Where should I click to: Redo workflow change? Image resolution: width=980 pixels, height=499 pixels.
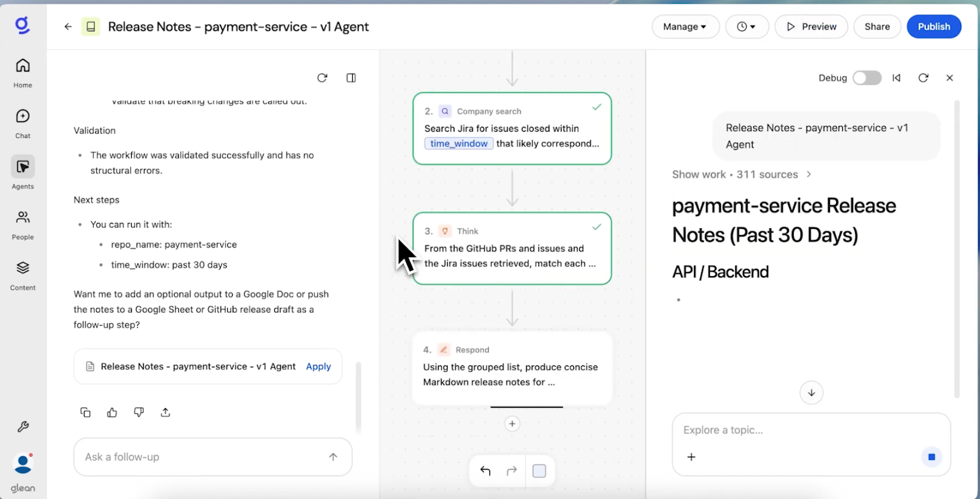[511, 471]
